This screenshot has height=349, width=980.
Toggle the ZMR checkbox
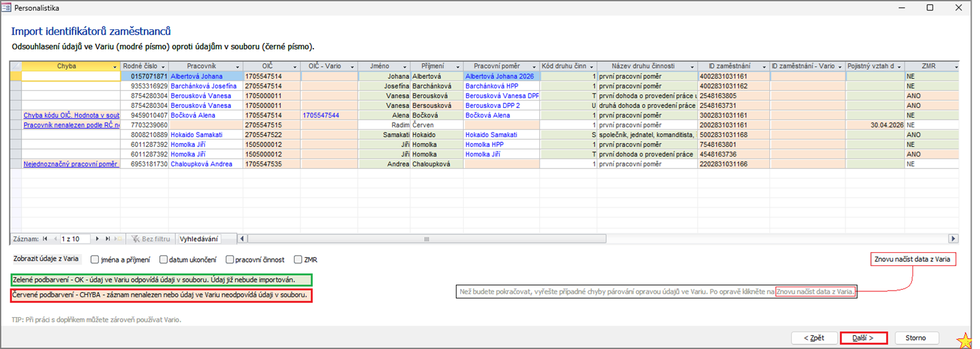(x=298, y=260)
